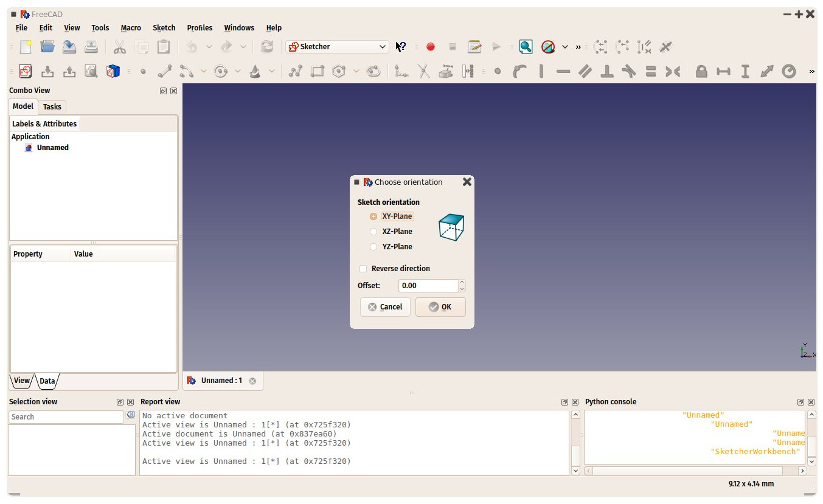Click the Paste clipboard icon

click(164, 47)
